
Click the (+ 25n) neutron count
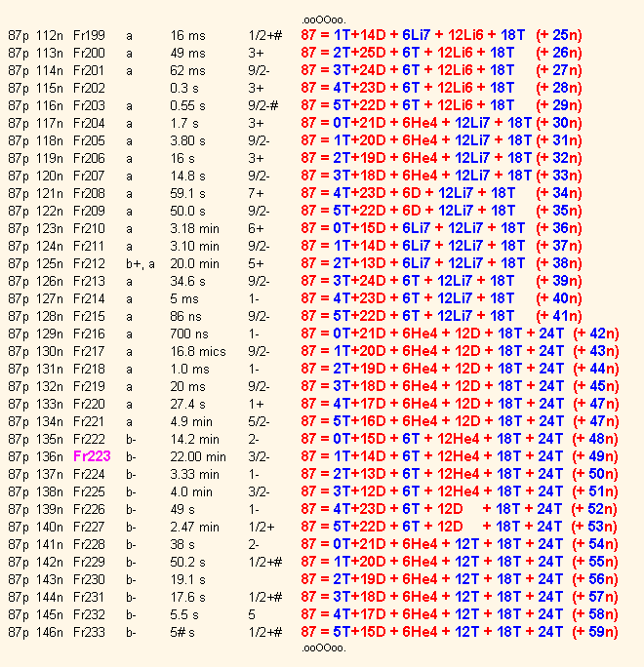click(x=559, y=35)
